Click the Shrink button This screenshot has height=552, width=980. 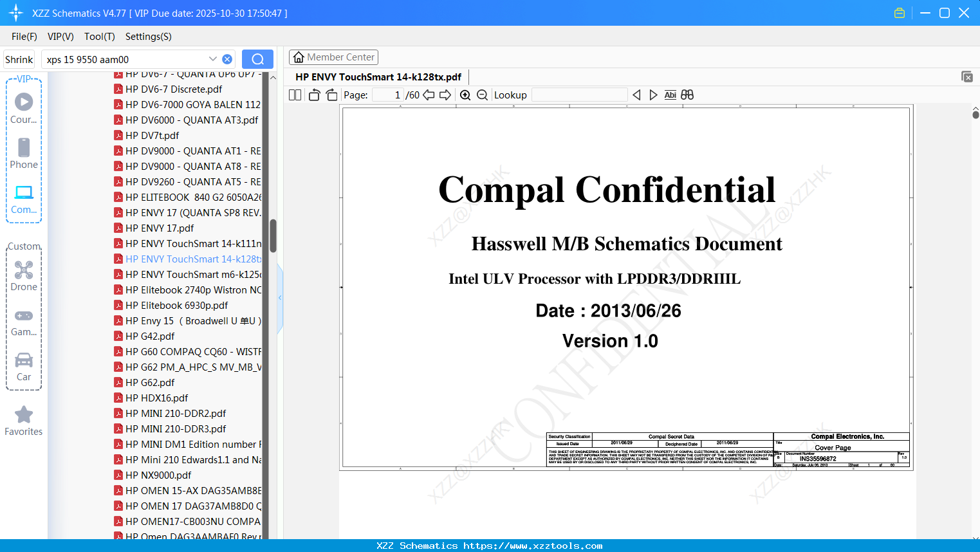tap(19, 59)
